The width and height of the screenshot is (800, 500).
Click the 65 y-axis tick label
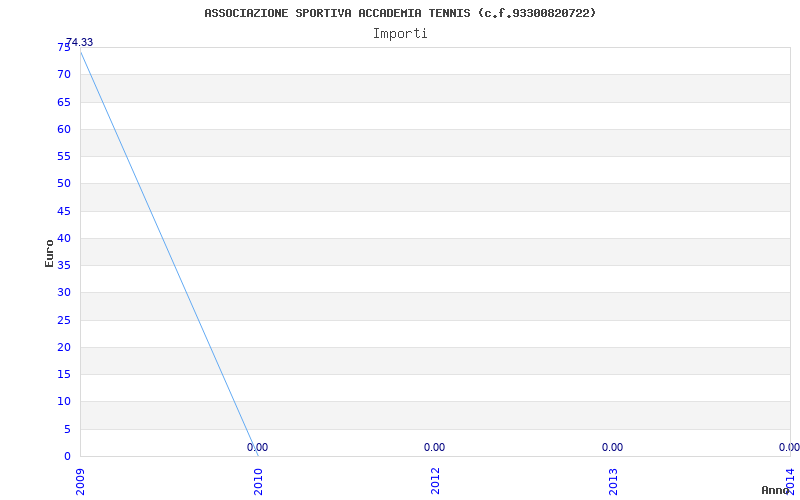tap(64, 102)
